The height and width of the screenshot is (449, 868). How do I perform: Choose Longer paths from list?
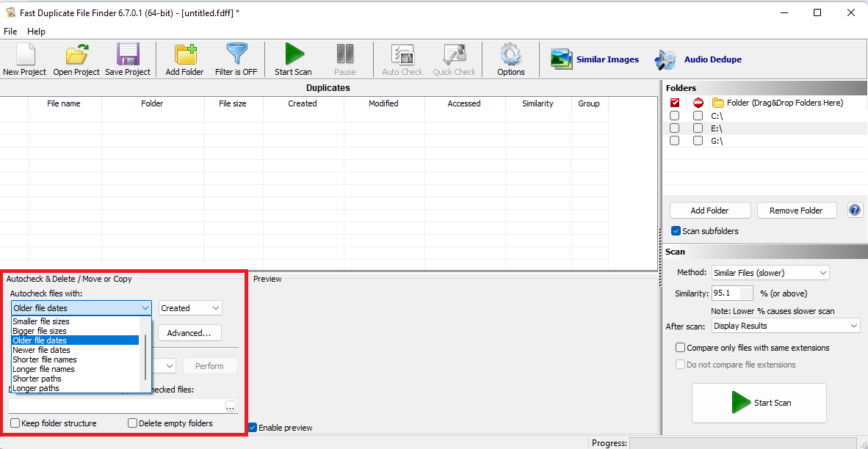click(76, 388)
